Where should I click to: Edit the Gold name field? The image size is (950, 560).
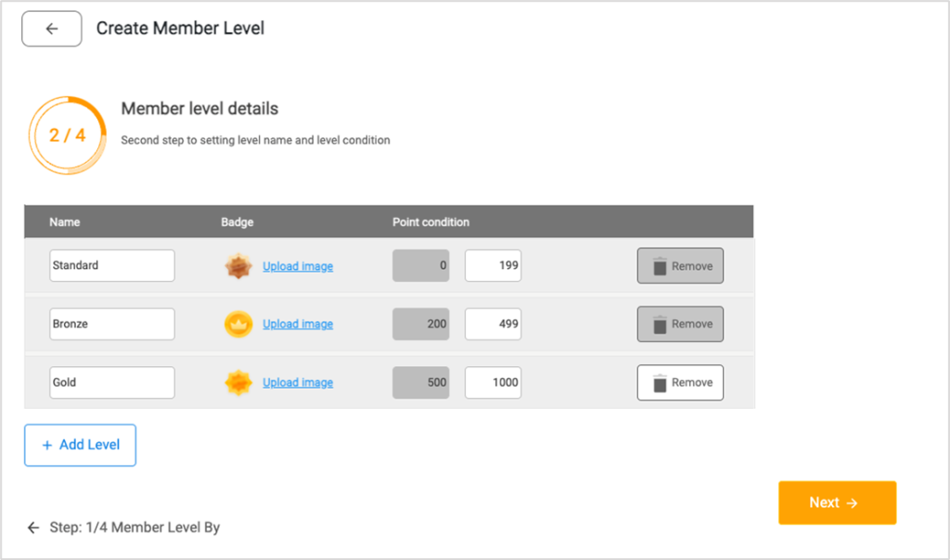112,383
